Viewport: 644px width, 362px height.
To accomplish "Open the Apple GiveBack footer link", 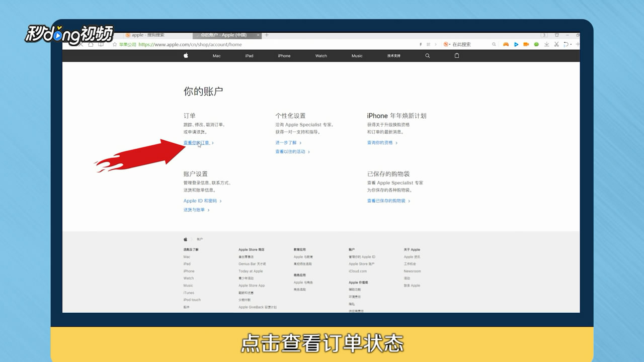I will pos(258,307).
